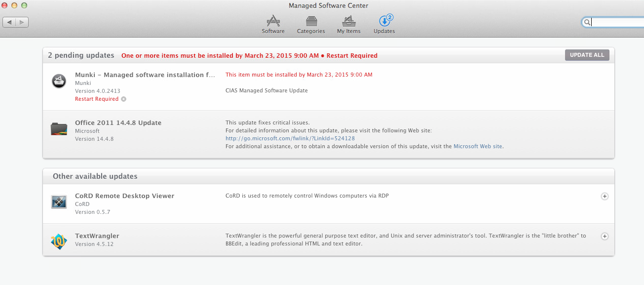This screenshot has height=285, width=644.
Task: Select the TextWrangler description text
Action: [406, 240]
